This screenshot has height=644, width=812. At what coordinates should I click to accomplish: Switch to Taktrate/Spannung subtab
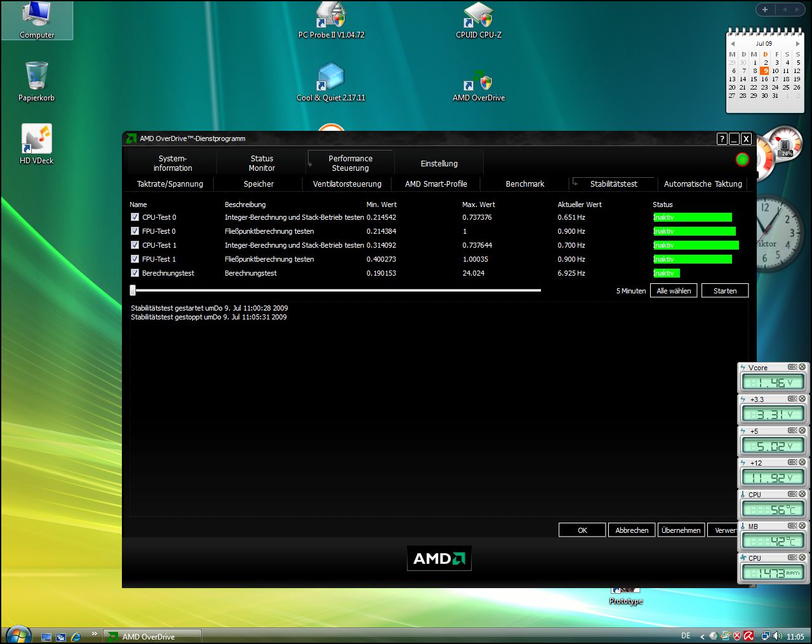(x=170, y=184)
